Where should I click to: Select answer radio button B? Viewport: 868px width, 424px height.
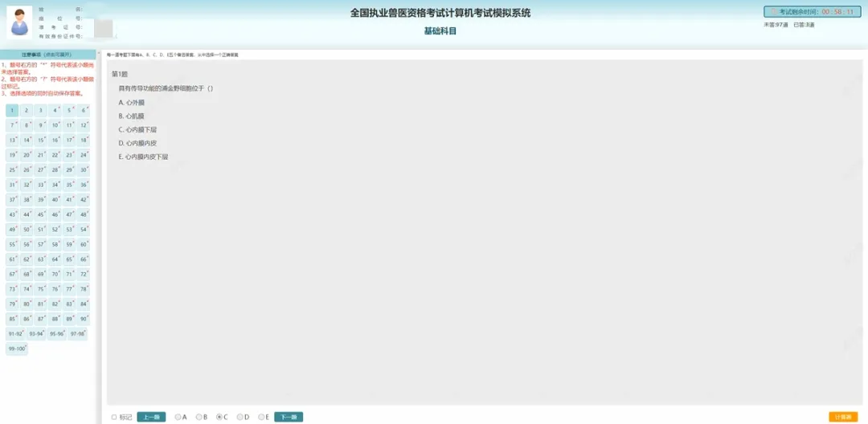click(x=199, y=417)
